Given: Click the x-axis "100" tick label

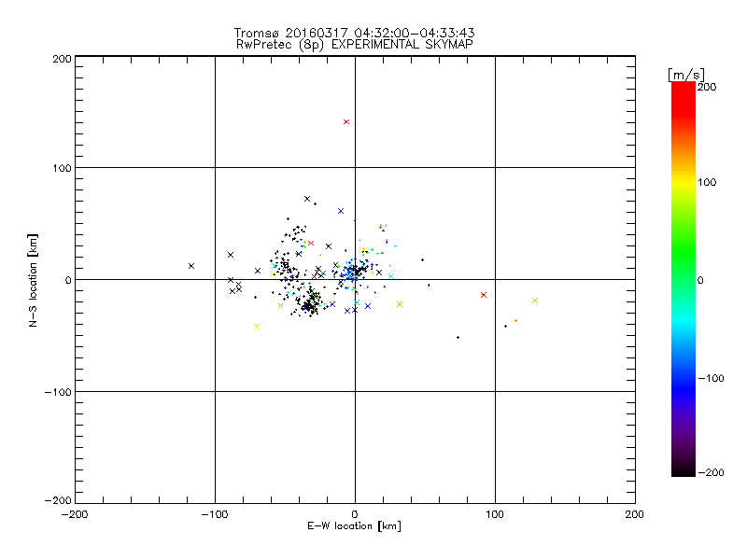Looking at the screenshot, I should [495, 515].
